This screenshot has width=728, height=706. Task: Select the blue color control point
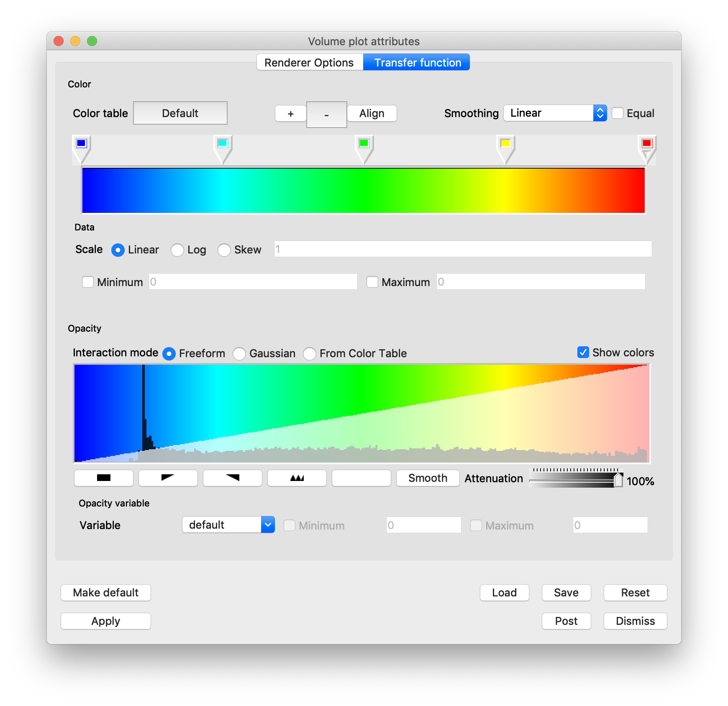click(x=81, y=143)
